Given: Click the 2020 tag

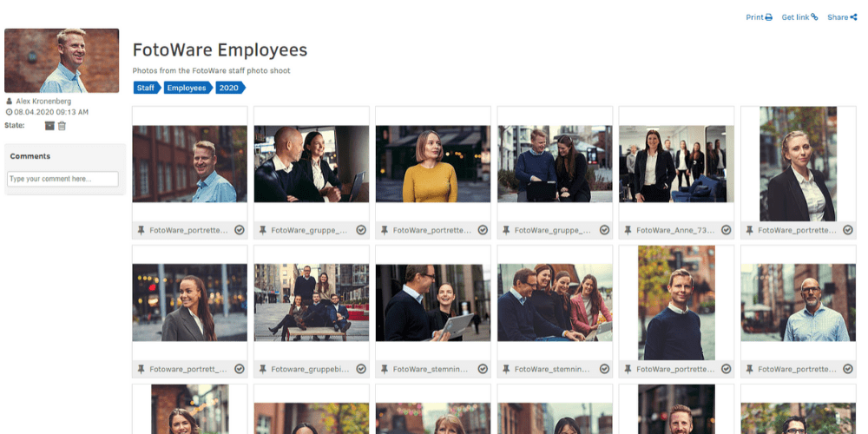Looking at the screenshot, I should tap(230, 88).
